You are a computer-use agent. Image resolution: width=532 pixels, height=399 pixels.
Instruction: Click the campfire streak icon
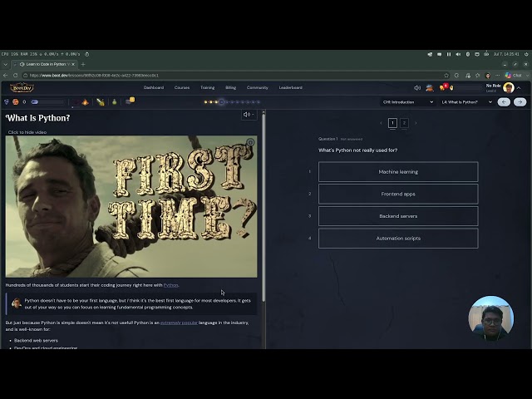pyautogui.click(x=85, y=101)
